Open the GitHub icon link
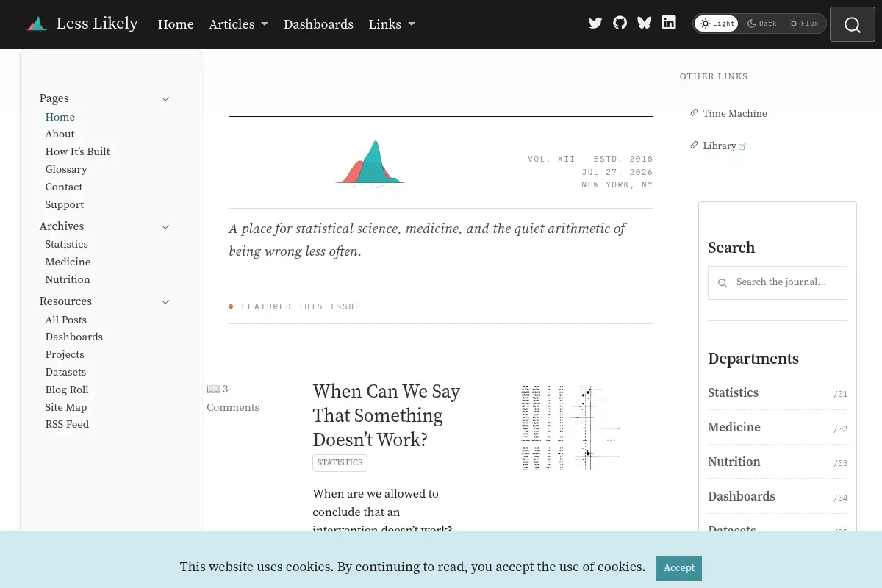 (620, 23)
